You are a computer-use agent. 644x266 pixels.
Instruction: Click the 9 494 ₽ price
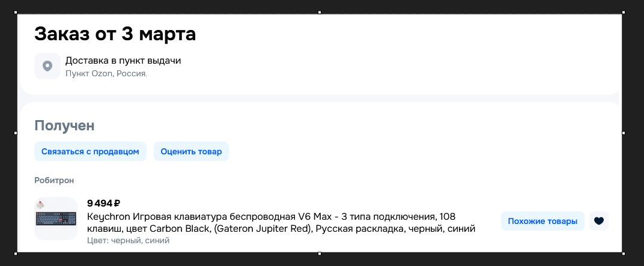(x=104, y=203)
